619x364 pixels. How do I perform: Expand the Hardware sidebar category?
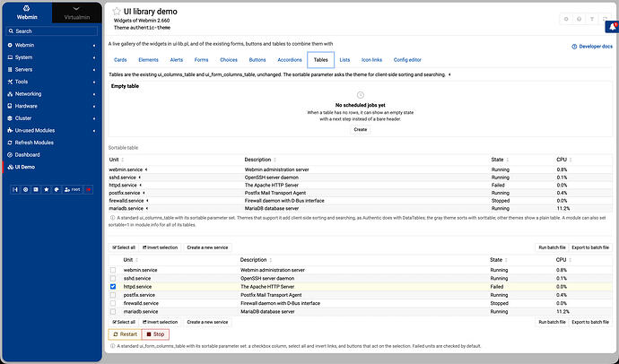coord(52,106)
